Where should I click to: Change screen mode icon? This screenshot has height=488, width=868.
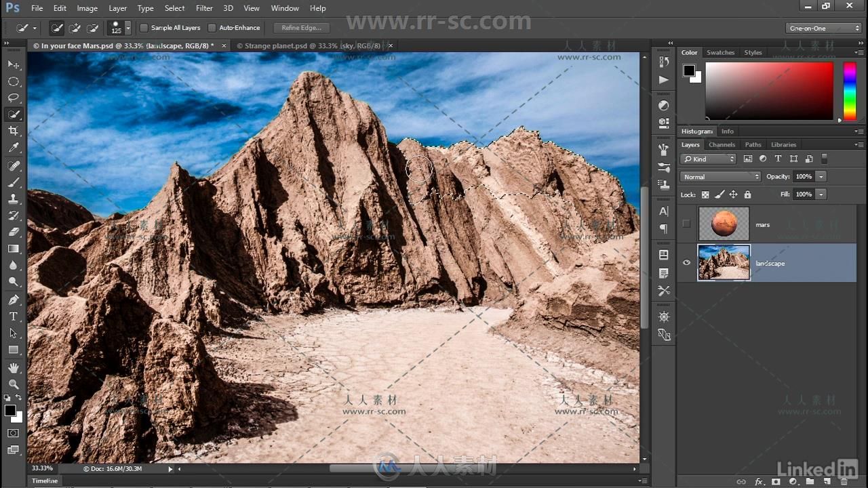pos(14,450)
